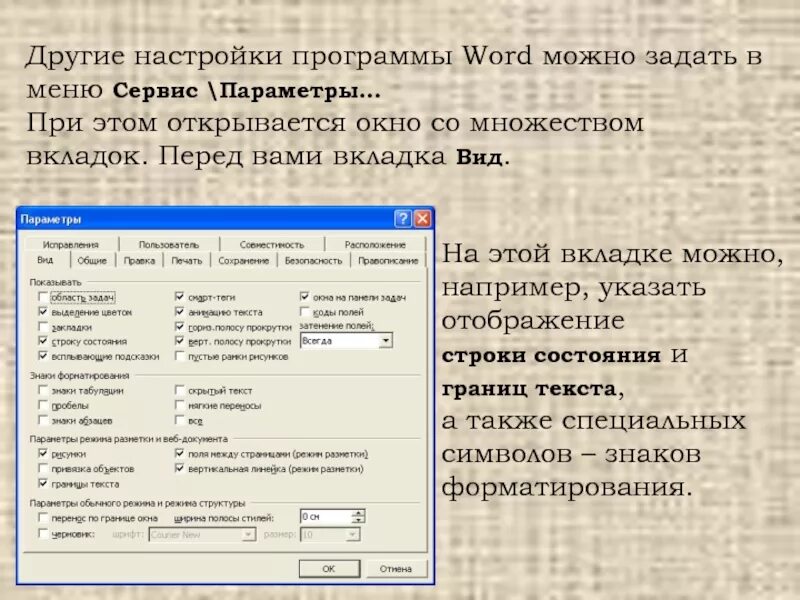
Task: Toggle смарт-теги checkbox
Action: tap(180, 296)
